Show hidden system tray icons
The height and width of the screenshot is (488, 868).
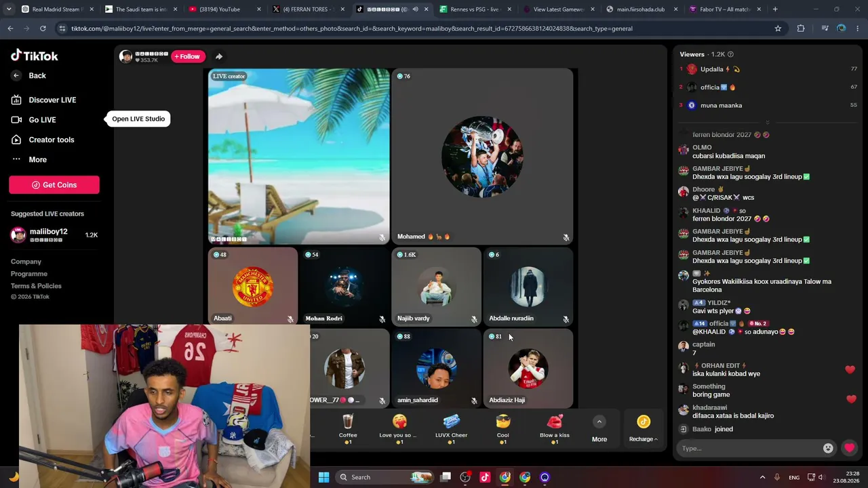point(762,477)
